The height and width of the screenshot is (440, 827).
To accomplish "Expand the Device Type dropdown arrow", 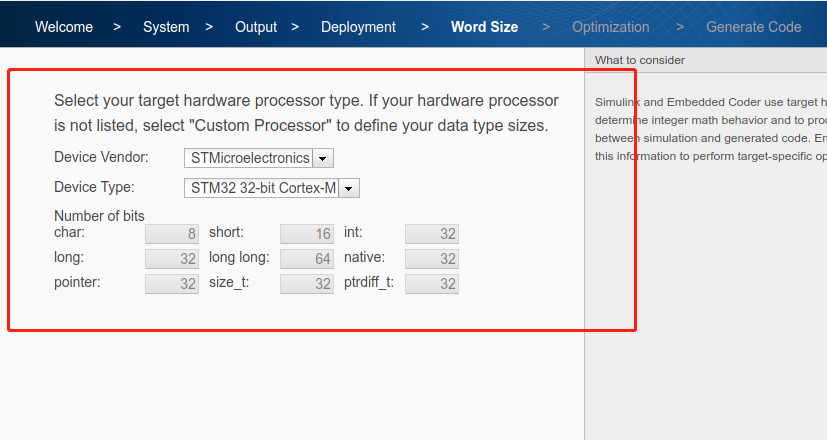I will click(x=349, y=187).
